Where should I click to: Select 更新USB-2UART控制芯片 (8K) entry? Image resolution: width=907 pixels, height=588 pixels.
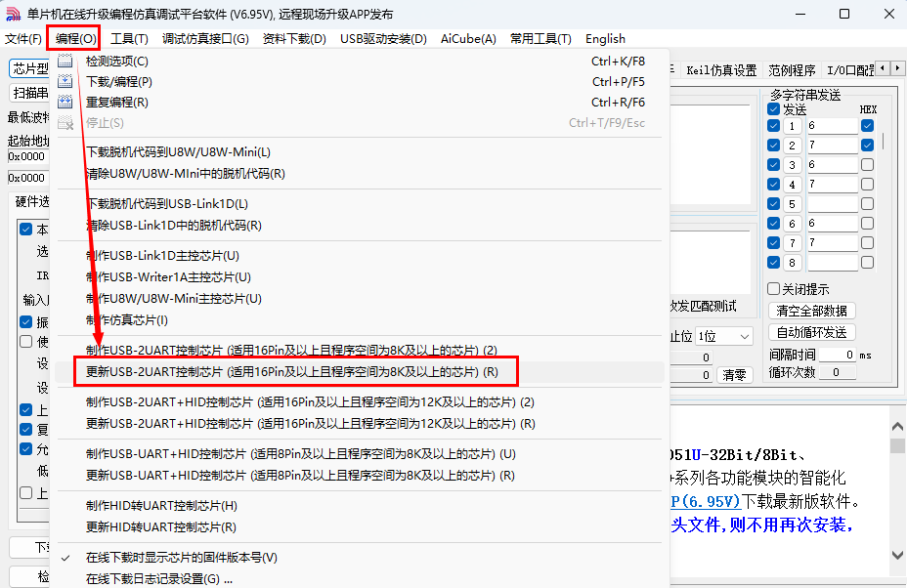pos(360,372)
